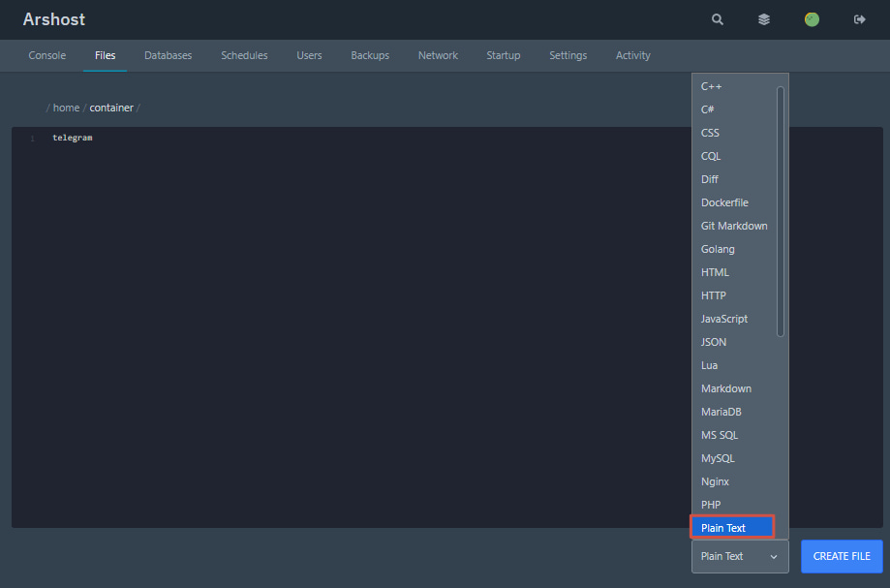Click the dropdown chevron beside Plain Text
890x588 pixels.
774,557
